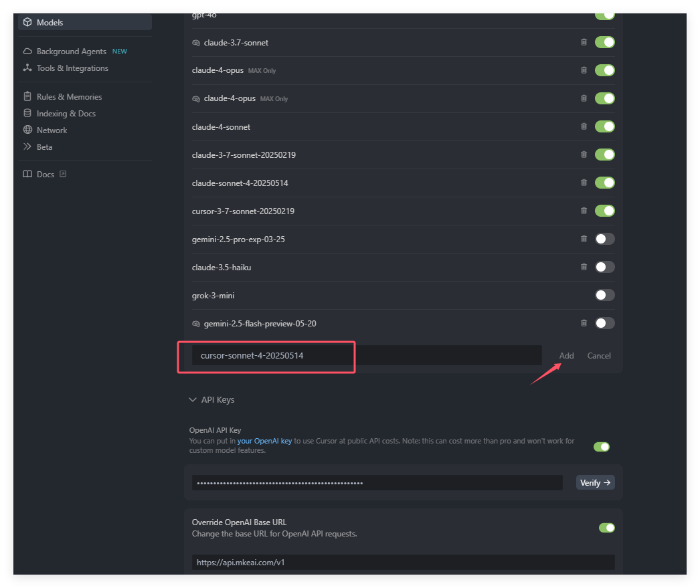
Task: Delete the brain-icon claude-4-opus model
Action: point(584,98)
